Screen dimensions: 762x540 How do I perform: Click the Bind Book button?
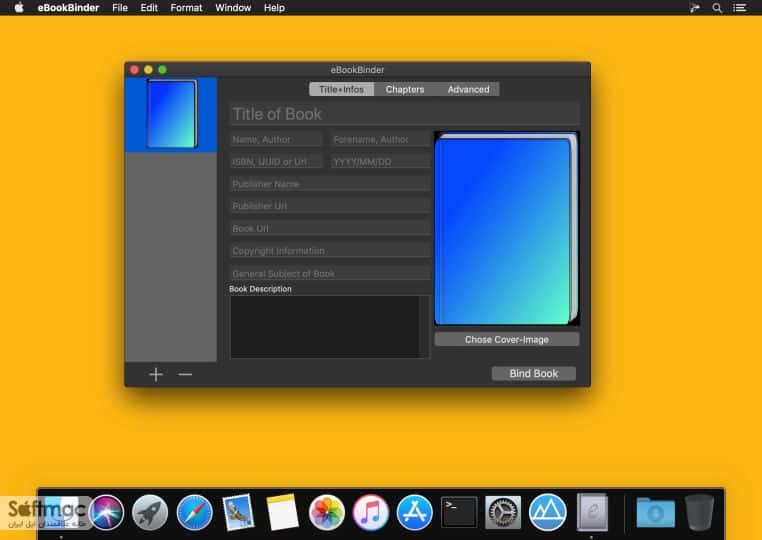pyautogui.click(x=534, y=373)
